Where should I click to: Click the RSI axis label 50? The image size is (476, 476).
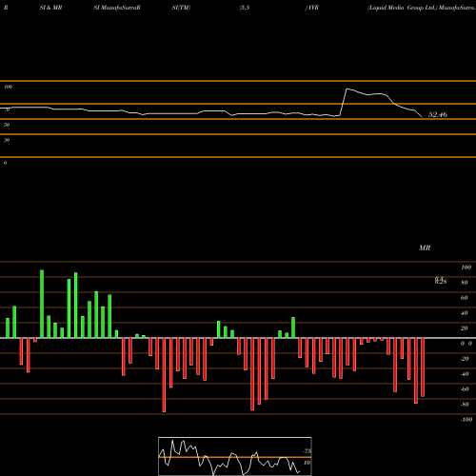click(x=7, y=125)
